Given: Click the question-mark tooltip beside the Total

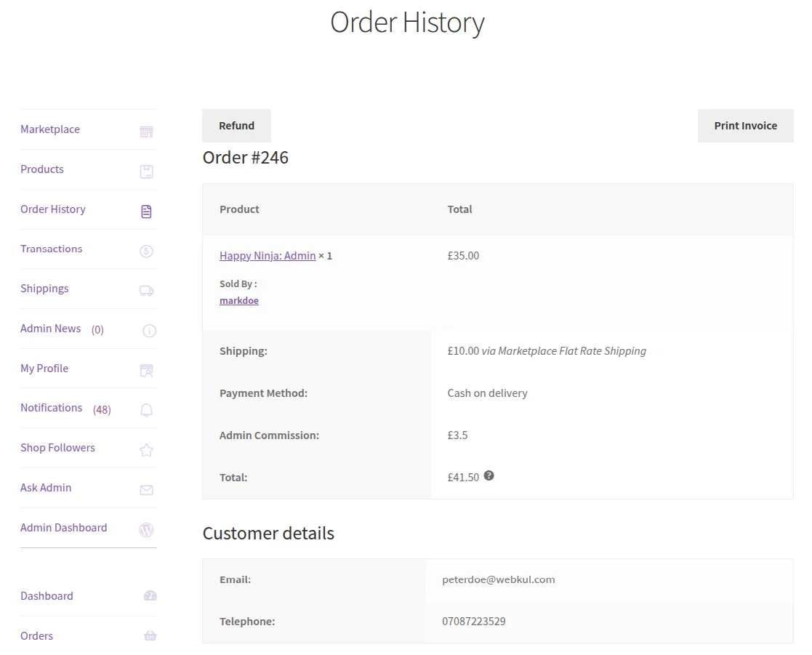Looking at the screenshot, I should 489,475.
